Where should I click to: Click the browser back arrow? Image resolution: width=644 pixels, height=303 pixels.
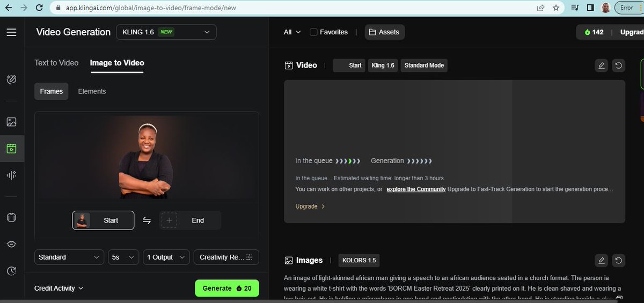click(8, 8)
